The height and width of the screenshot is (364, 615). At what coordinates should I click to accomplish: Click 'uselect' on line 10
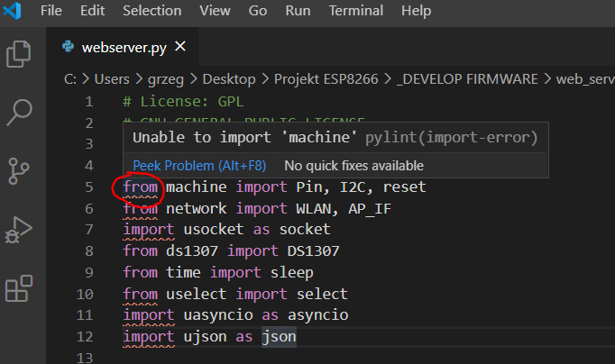tap(196, 294)
